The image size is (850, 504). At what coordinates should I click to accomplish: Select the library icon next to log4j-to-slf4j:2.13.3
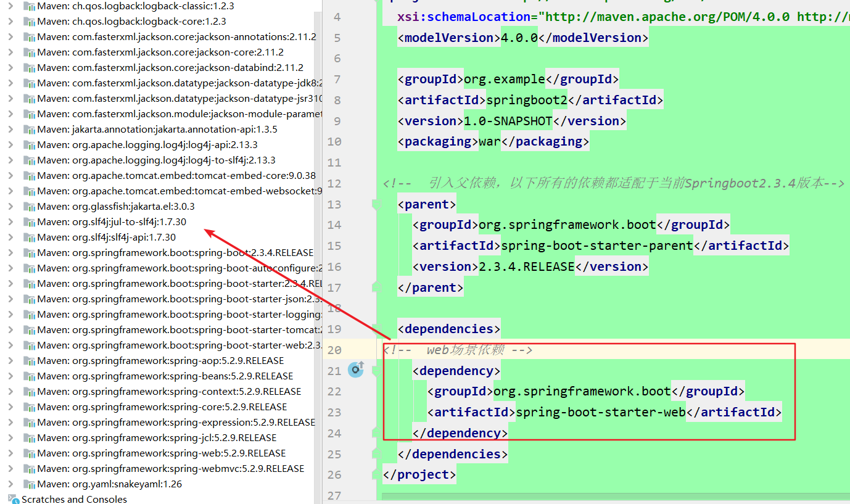pyautogui.click(x=28, y=160)
